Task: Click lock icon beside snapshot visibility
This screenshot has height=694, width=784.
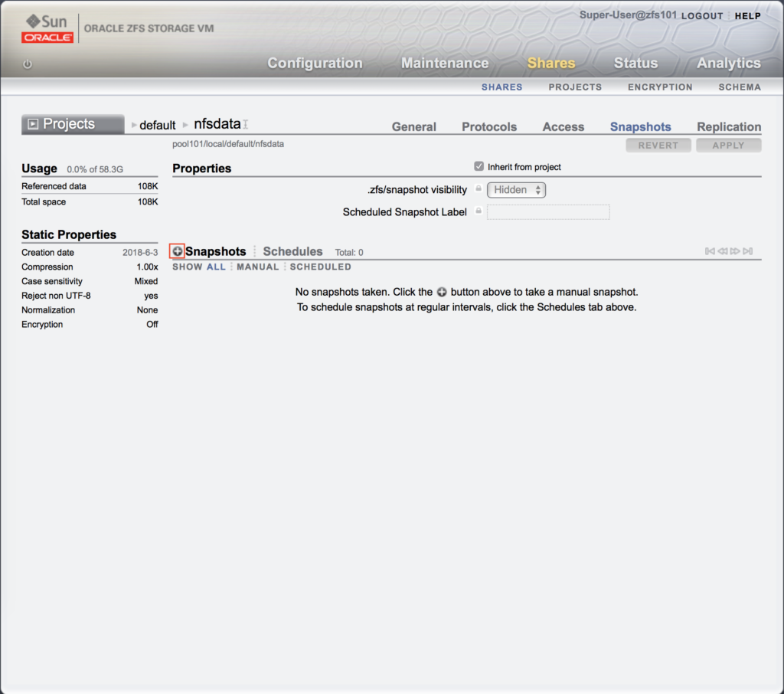Action: coord(479,188)
